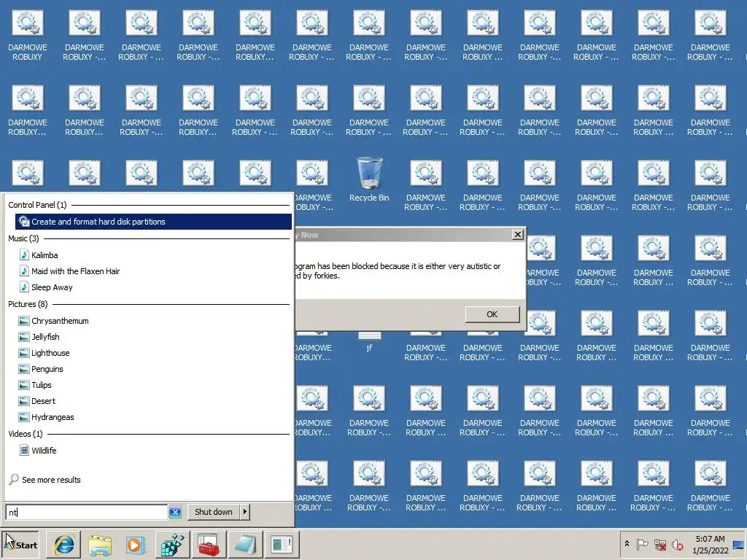Show hidden tray icons arrow
This screenshot has width=747, height=560.
pos(627,544)
